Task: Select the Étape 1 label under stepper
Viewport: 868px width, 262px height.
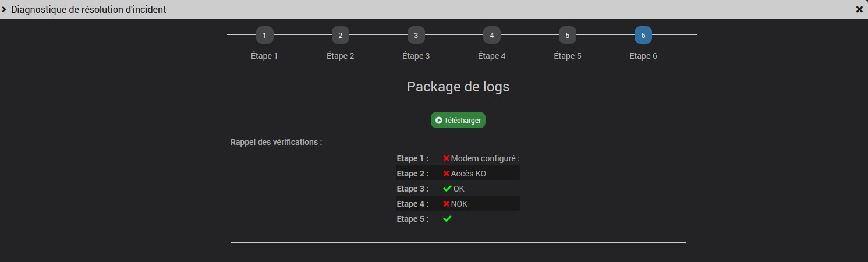Action: click(x=264, y=56)
